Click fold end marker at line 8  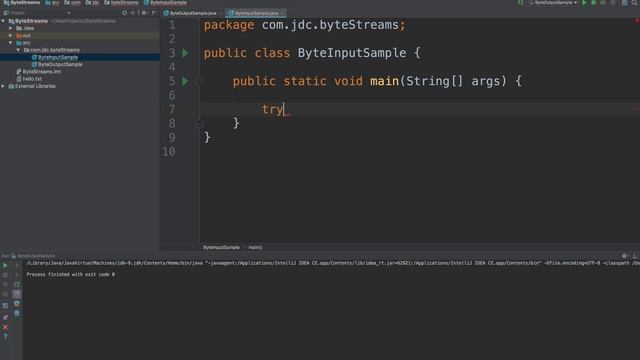tap(200, 123)
